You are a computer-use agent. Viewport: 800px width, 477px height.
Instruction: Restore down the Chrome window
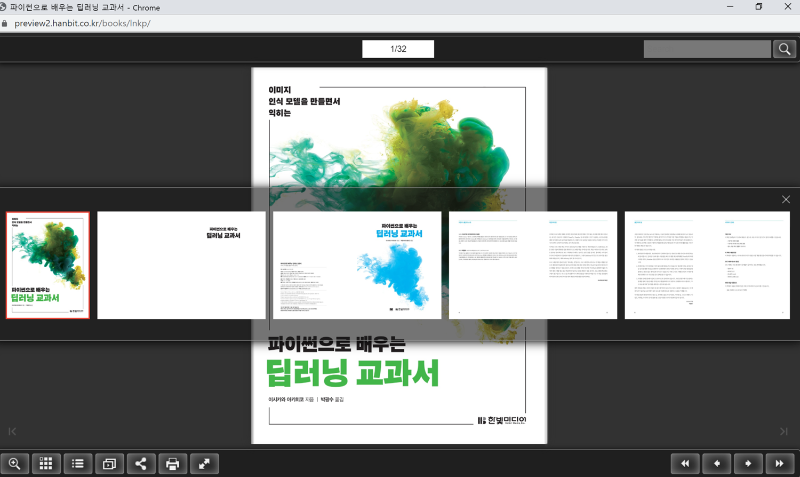pos(759,7)
